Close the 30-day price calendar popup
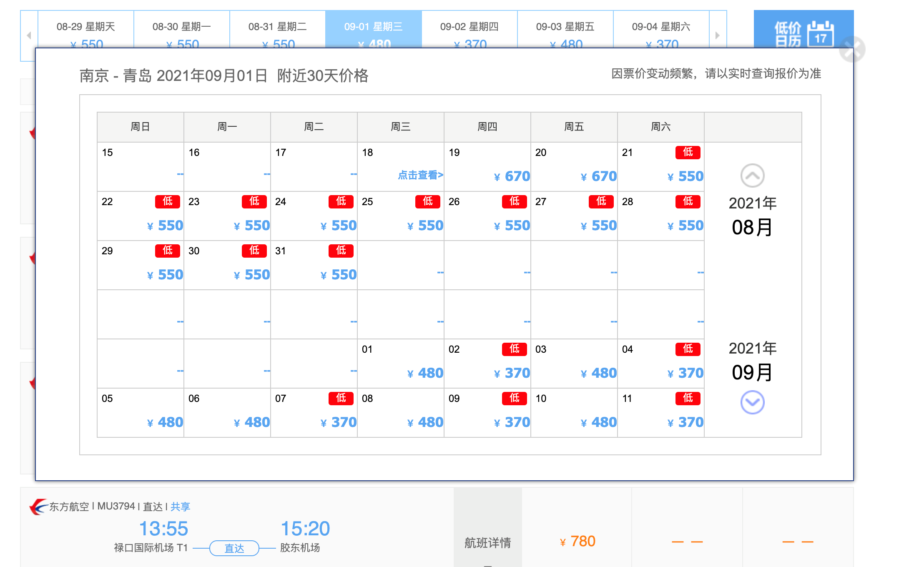The width and height of the screenshot is (924, 567). click(852, 49)
